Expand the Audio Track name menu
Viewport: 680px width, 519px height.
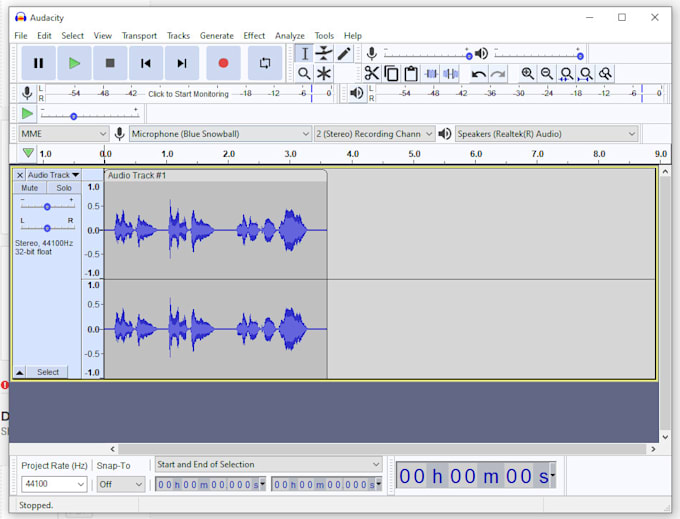tap(53, 175)
